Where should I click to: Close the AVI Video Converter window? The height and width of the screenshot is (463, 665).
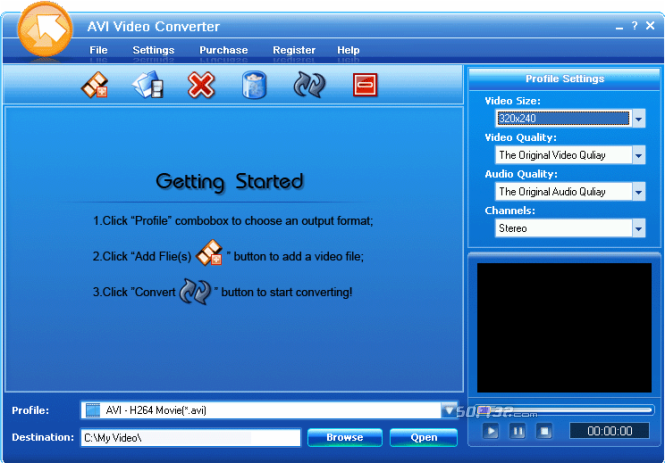(650, 26)
